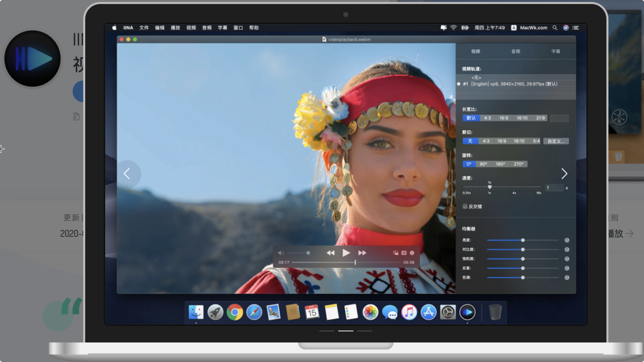This screenshot has height=362, width=644.
Task: Toggle the picture-in-picture icon
Action: point(396,253)
